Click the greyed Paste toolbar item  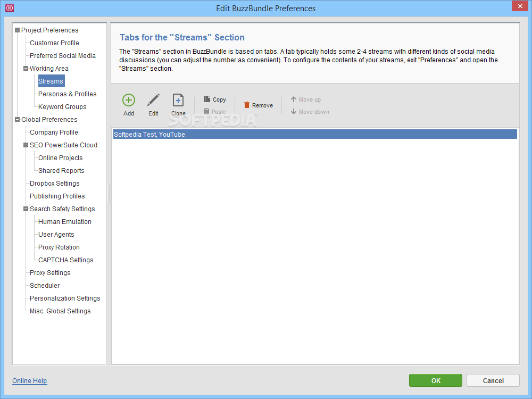[215, 111]
